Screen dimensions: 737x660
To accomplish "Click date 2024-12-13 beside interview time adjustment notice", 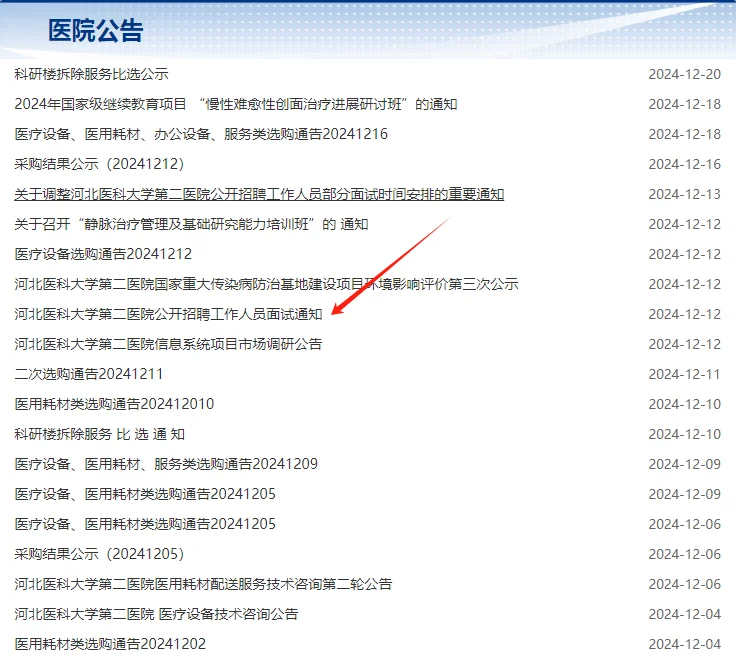I will (684, 194).
